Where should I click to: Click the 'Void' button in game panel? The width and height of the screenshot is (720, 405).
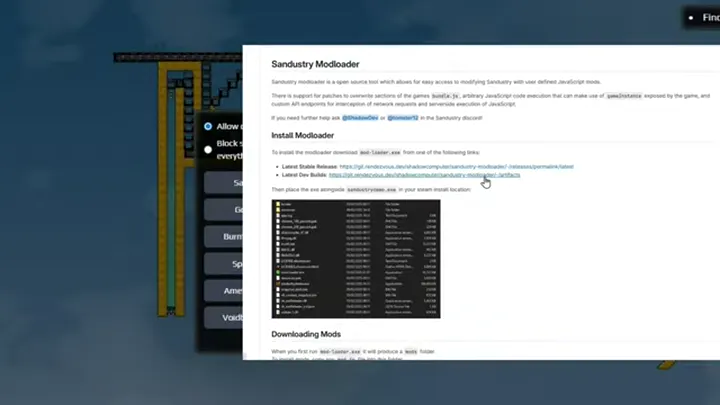224,317
